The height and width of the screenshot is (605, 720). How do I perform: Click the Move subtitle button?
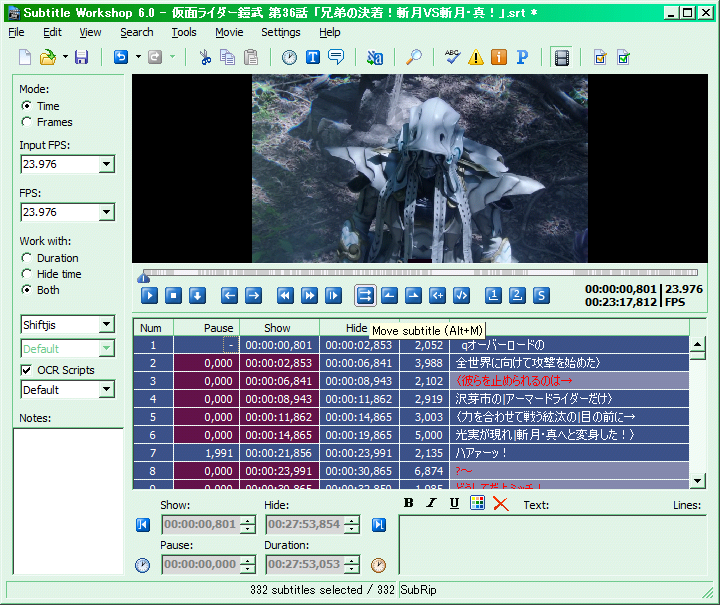(365, 296)
